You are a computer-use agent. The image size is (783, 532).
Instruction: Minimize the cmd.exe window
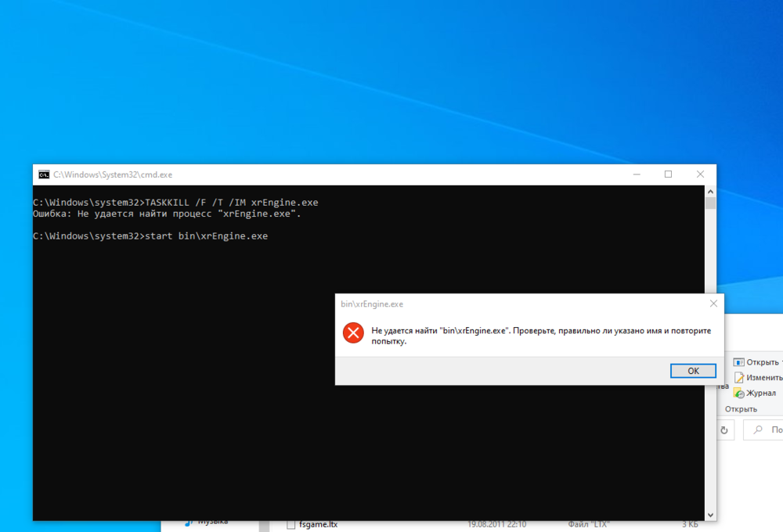pos(637,174)
